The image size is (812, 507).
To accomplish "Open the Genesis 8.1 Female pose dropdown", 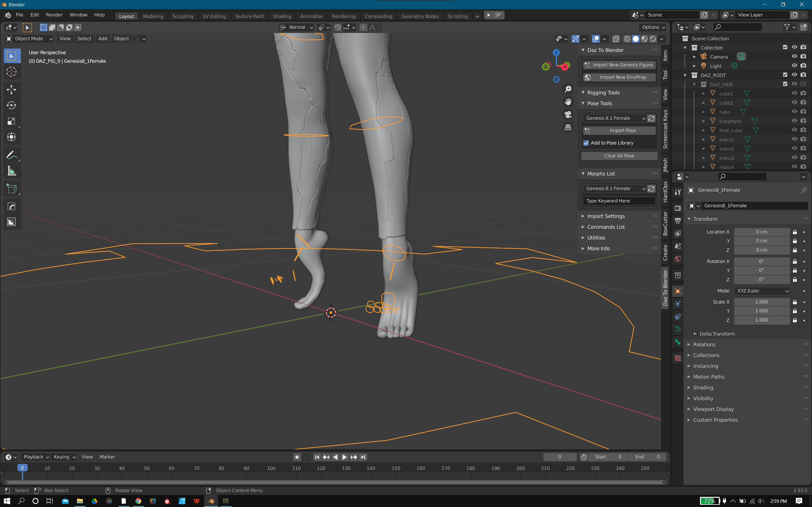I will [614, 118].
